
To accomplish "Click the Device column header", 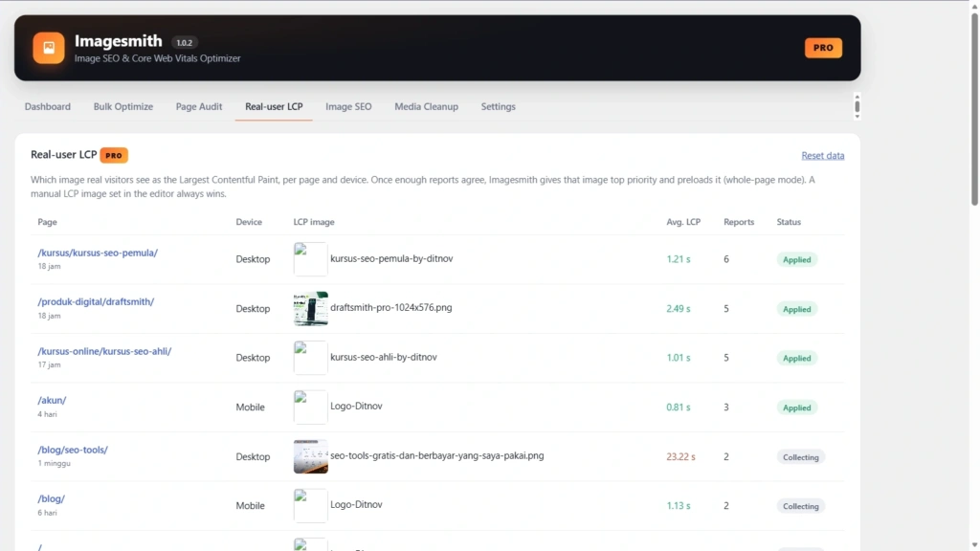I will click(x=249, y=222).
